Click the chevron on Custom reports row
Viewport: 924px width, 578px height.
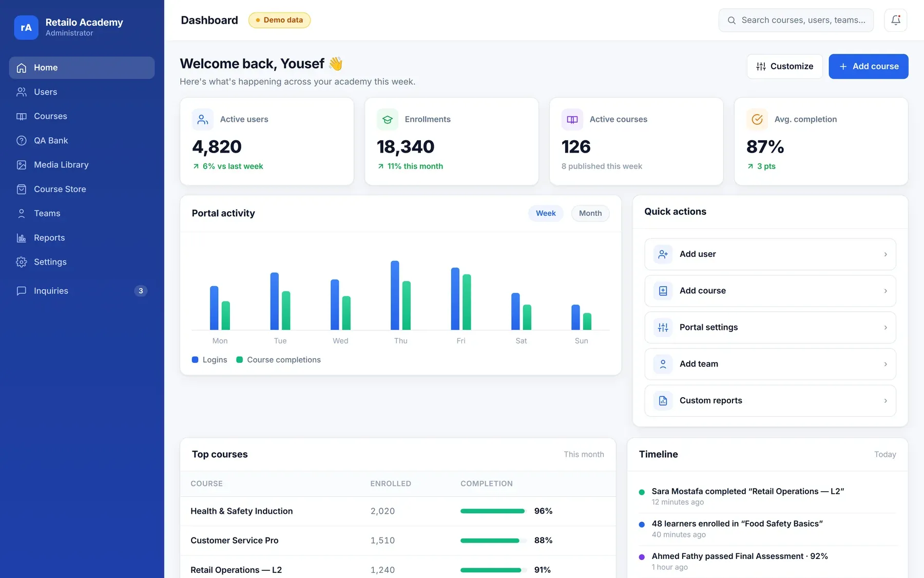pos(885,401)
